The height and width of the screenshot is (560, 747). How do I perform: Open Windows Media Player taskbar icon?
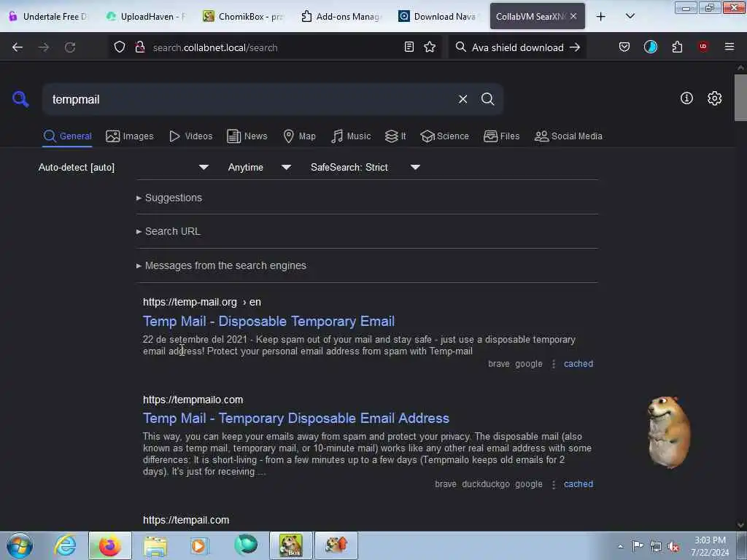(199, 545)
